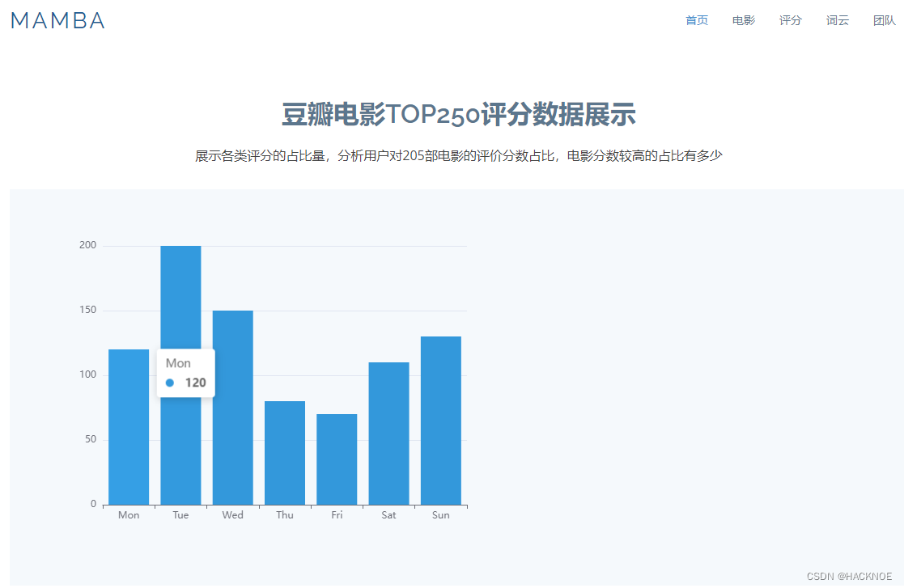904x588 pixels.
Task: Click the y-axis label 50
Action: coord(91,439)
